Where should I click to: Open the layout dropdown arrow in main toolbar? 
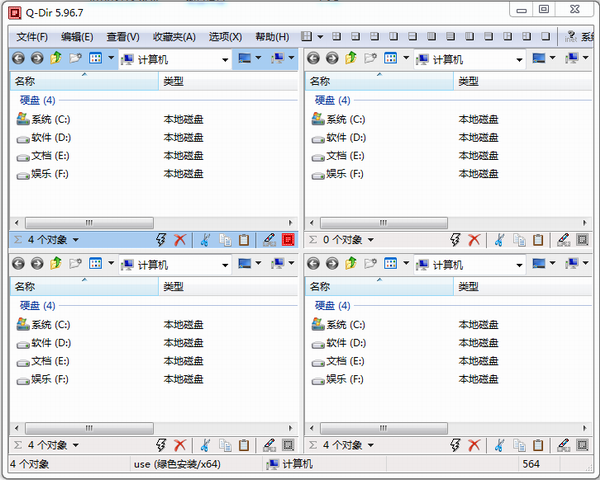click(320, 37)
